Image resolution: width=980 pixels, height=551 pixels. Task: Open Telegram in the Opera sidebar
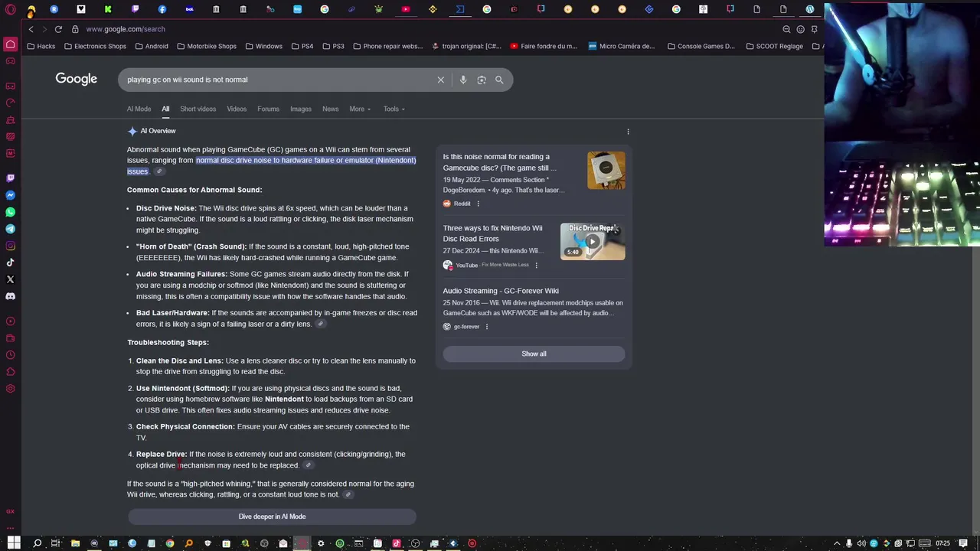pyautogui.click(x=11, y=229)
